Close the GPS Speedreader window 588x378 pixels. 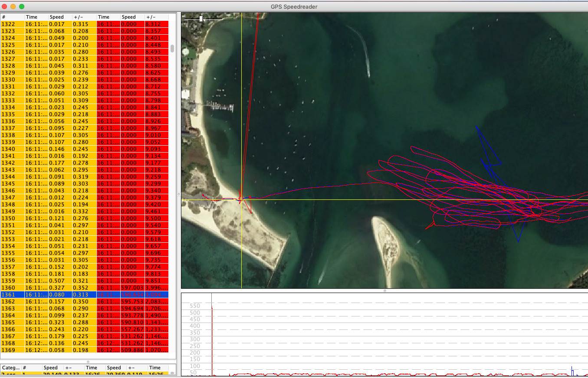(x=4, y=7)
